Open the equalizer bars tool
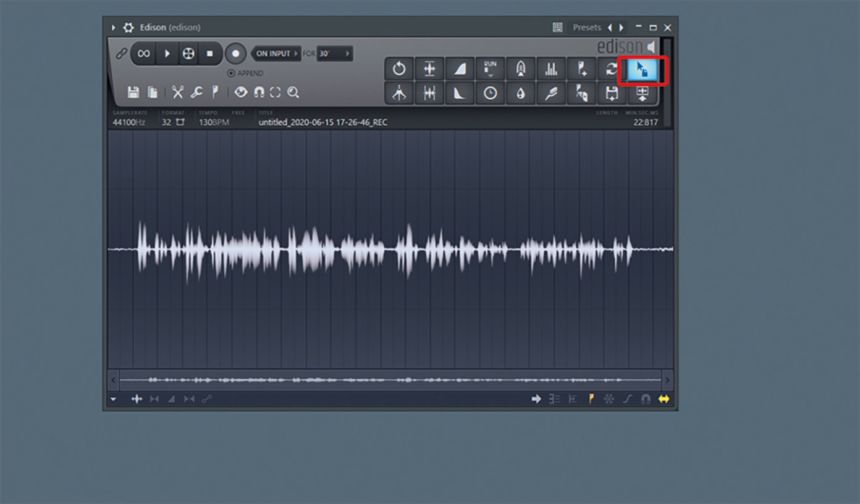860x504 pixels. pos(551,69)
